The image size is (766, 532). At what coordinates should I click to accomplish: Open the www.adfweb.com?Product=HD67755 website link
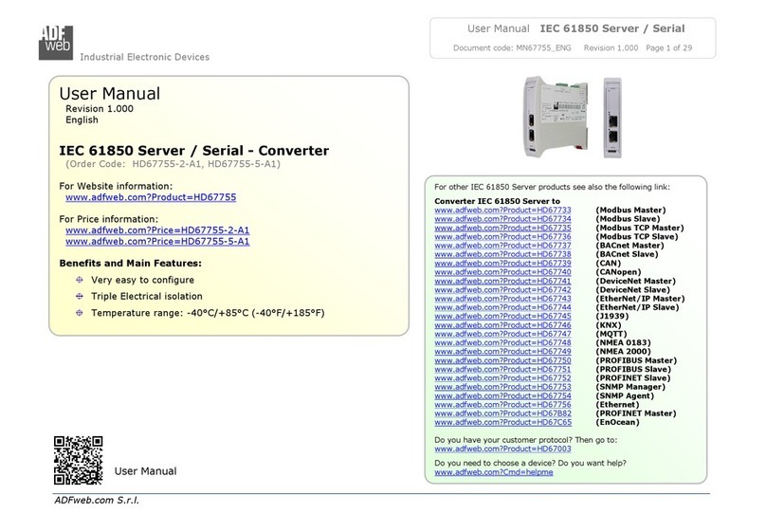pos(151,197)
